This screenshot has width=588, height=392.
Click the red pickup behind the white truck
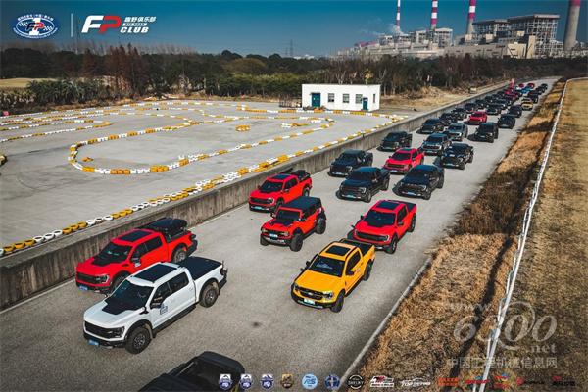click(135, 253)
